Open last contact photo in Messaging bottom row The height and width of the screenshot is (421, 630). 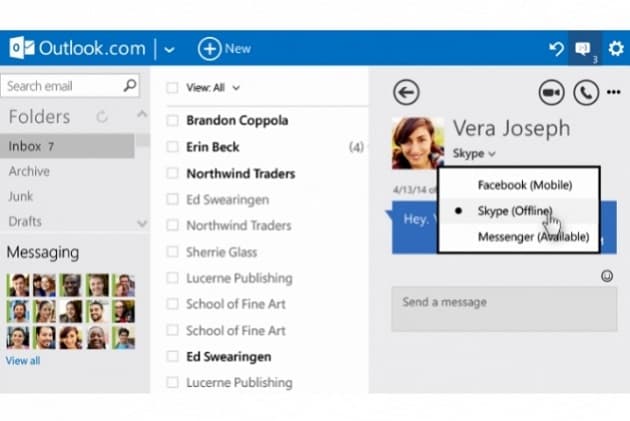coord(123,337)
